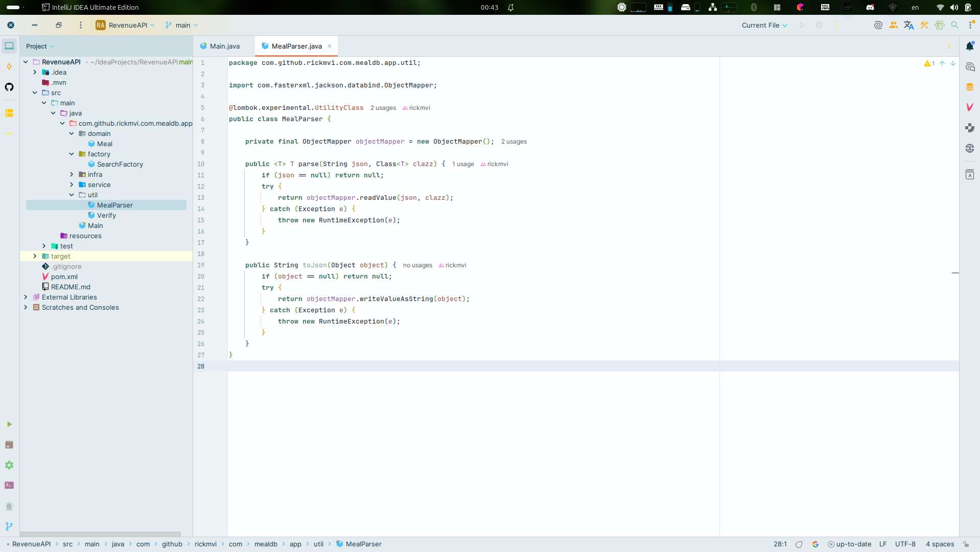
Task: Show more tool windows in left stripe
Action: [9, 133]
